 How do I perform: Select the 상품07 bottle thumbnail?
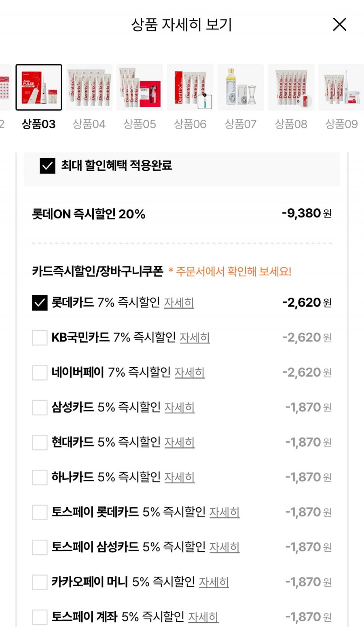241,87
